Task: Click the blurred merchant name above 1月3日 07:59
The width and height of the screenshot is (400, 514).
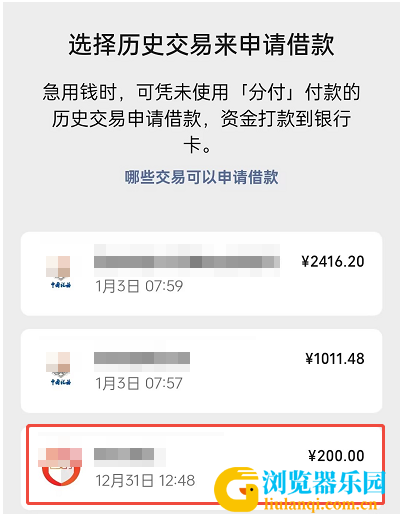Action: click(187, 261)
